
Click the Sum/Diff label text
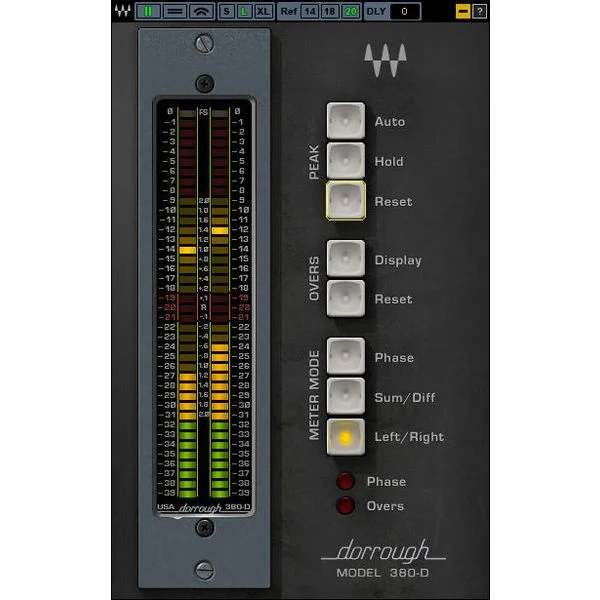tap(405, 398)
